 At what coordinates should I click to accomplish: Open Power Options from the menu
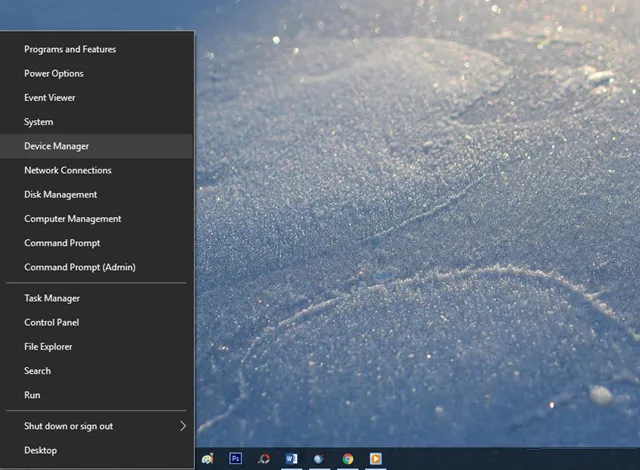[x=97, y=73]
